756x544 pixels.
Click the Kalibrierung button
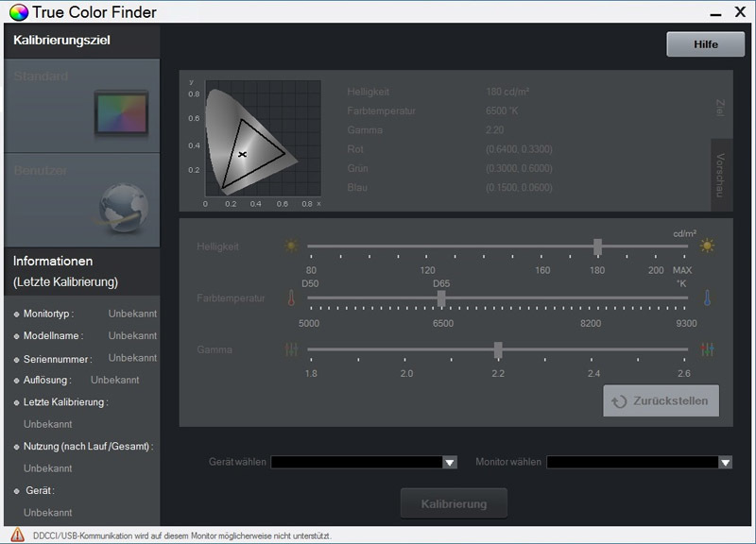[x=454, y=503]
